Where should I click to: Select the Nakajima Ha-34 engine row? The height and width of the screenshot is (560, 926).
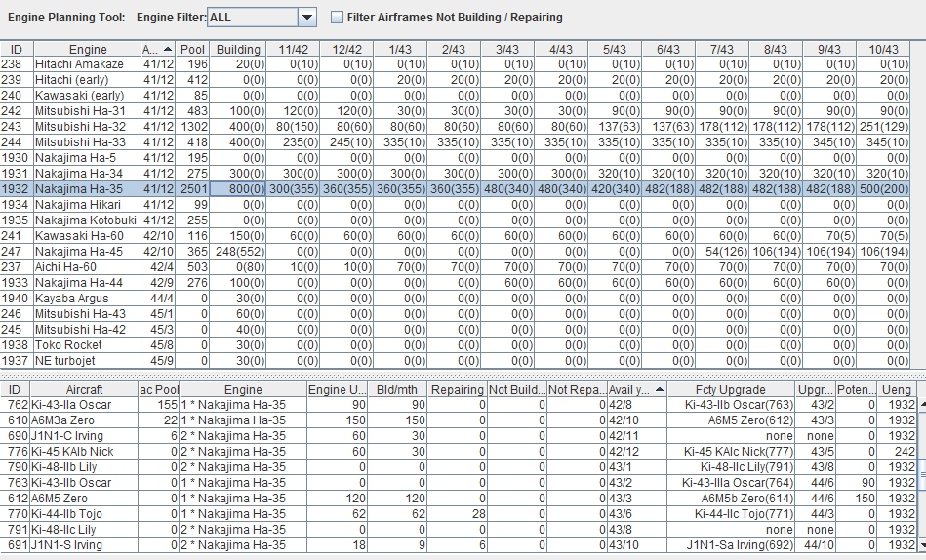pyautogui.click(x=455, y=173)
